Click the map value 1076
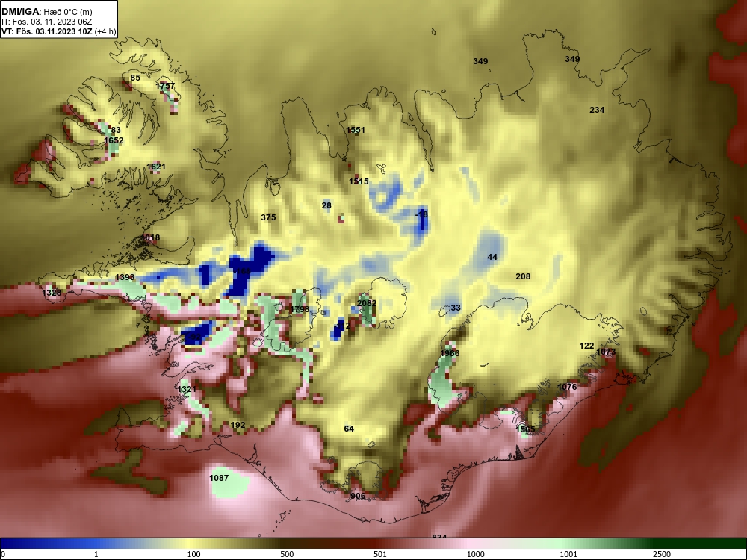 [567, 387]
